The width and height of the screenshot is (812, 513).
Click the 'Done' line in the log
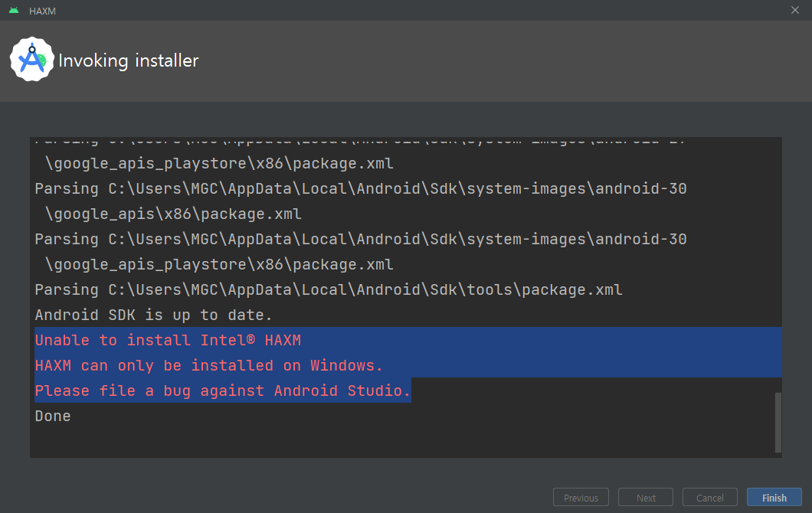pos(53,417)
